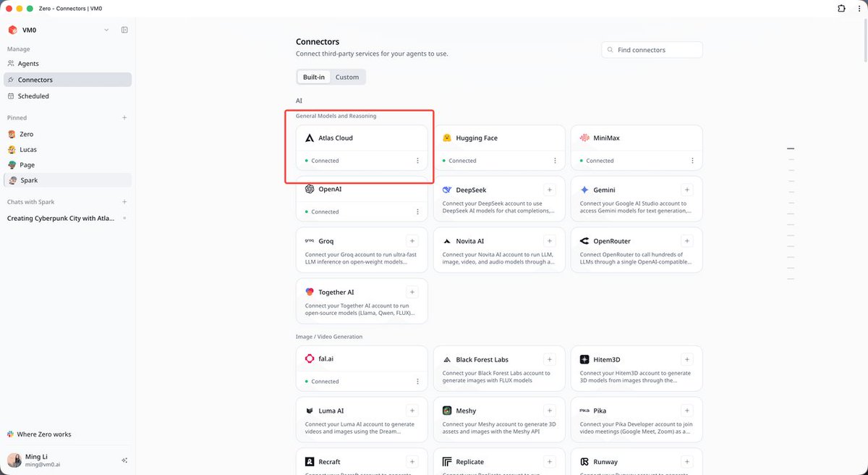Click Connected status on fal.ai card
This screenshot has height=475, width=868.
(325, 382)
